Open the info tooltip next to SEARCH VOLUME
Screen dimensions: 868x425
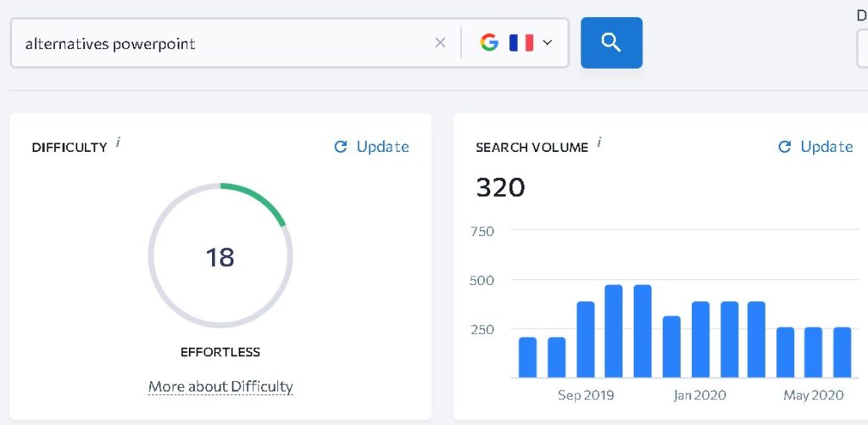(x=599, y=143)
